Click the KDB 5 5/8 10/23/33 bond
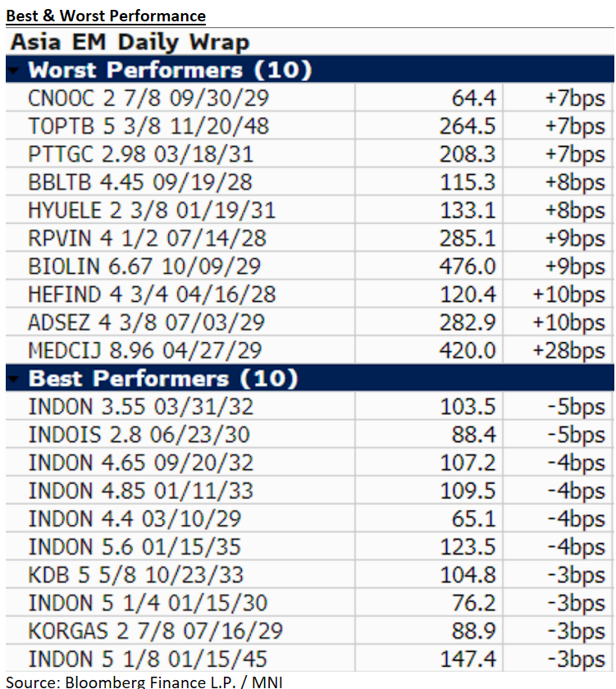616x689 pixels. point(135,574)
